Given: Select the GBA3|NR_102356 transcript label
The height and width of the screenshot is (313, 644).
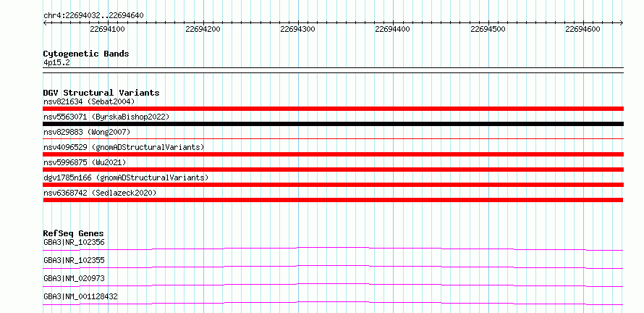Looking at the screenshot, I should [74, 242].
